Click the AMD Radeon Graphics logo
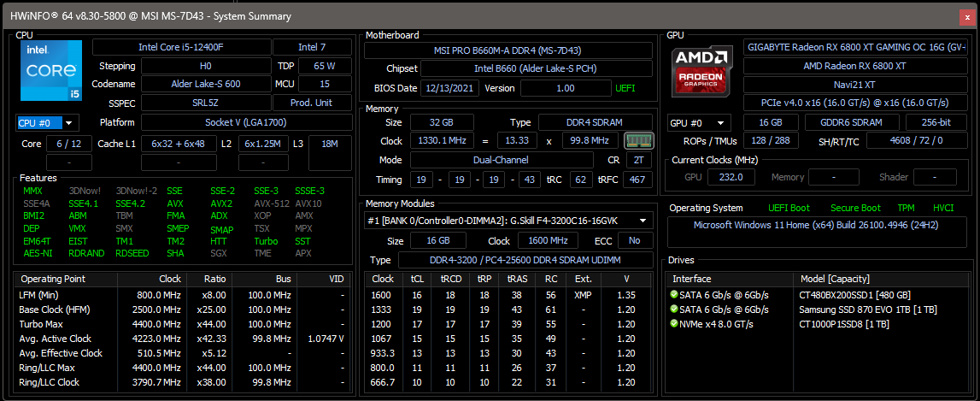This screenshot has width=980, height=401. [701, 72]
